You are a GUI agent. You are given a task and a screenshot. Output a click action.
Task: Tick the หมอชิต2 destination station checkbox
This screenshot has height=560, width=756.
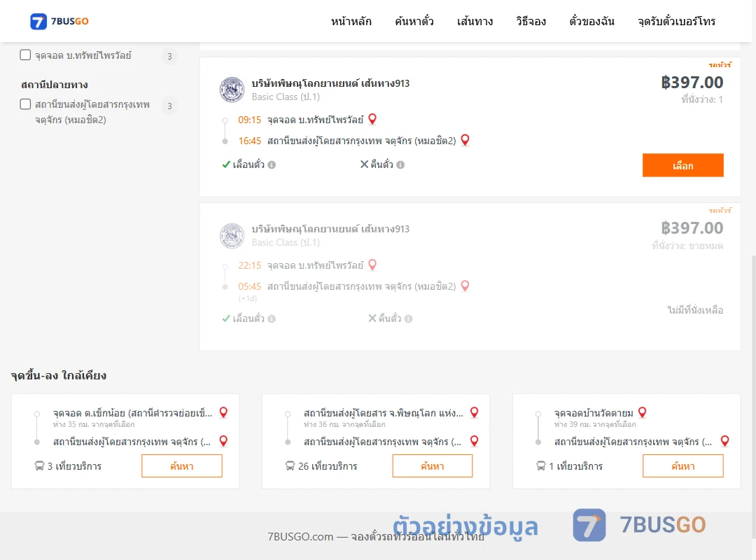26,104
